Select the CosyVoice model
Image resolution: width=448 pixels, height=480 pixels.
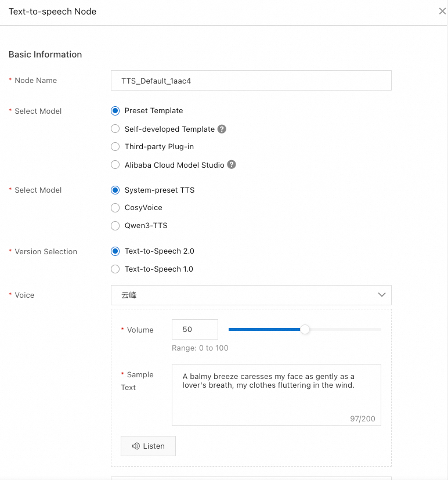point(115,208)
